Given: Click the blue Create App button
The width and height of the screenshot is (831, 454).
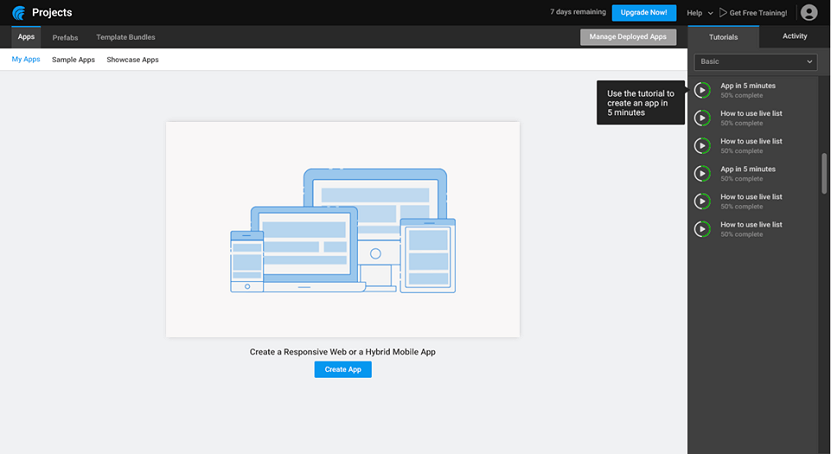Looking at the screenshot, I should click(x=342, y=369).
